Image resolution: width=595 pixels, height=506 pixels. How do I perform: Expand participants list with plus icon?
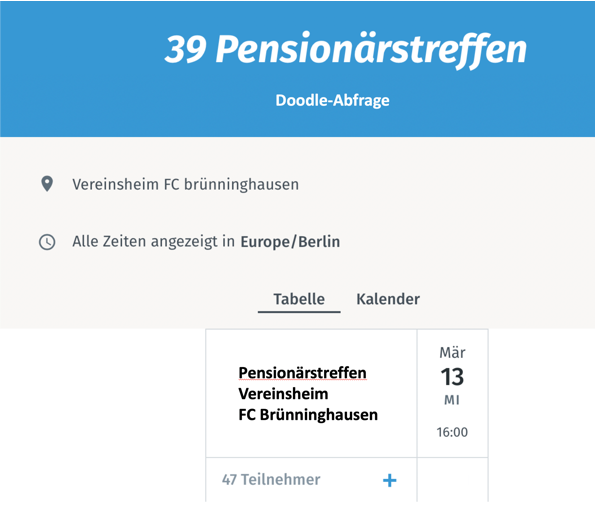click(390, 480)
